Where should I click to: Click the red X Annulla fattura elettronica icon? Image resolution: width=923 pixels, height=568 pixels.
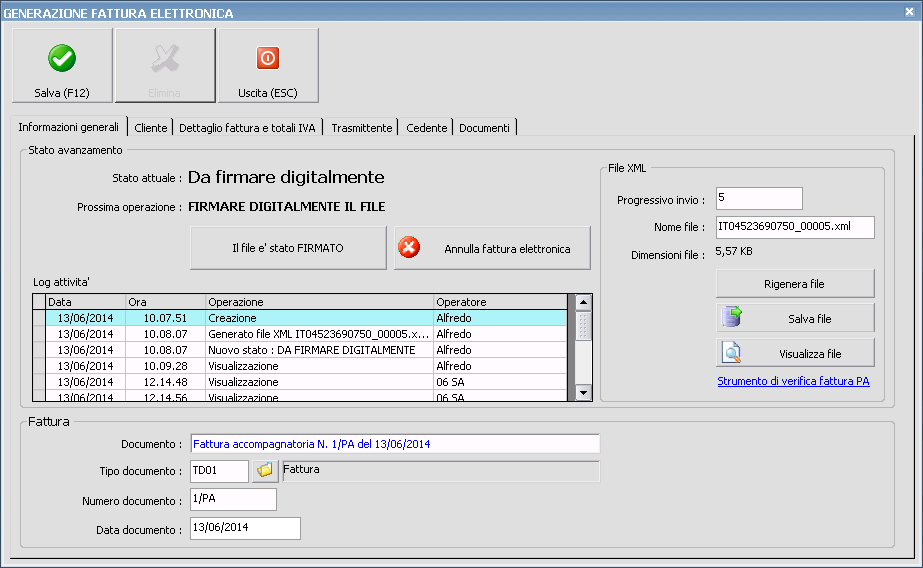(409, 248)
